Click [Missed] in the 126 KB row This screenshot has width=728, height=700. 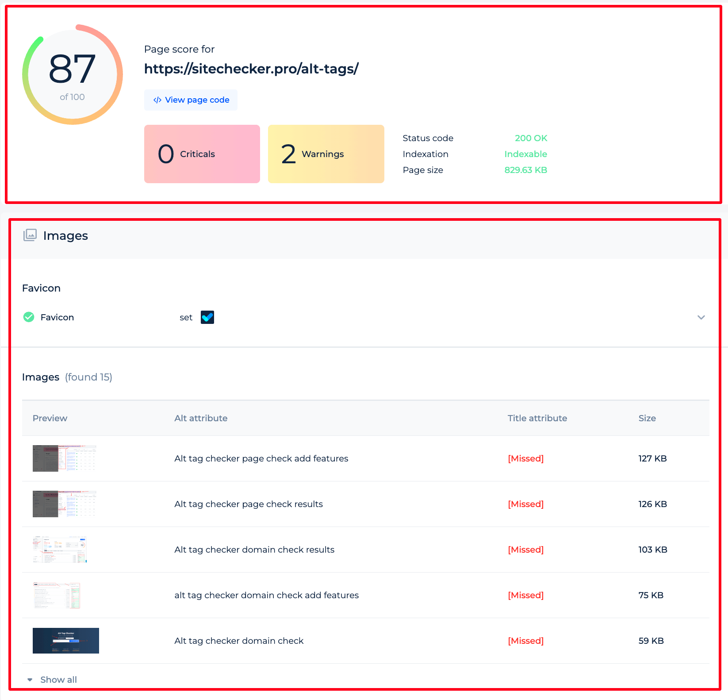click(x=526, y=504)
